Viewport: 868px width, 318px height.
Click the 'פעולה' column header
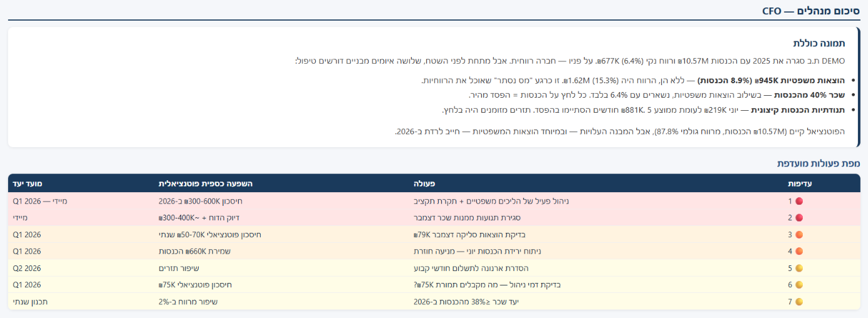tap(424, 183)
